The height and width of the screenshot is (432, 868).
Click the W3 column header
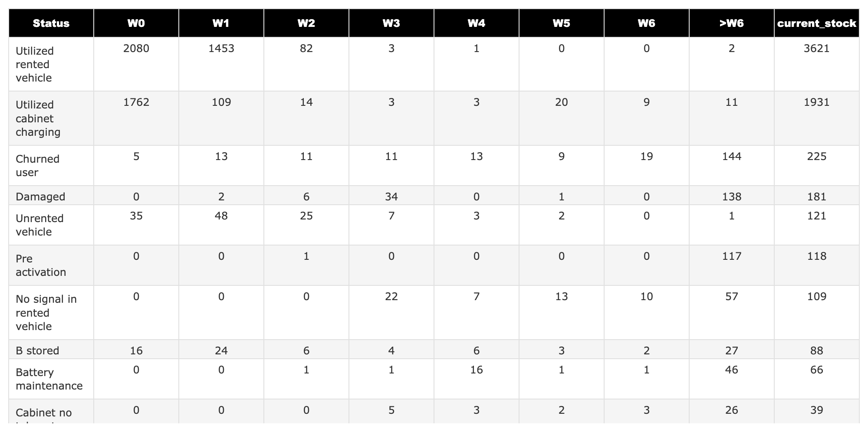(x=391, y=23)
